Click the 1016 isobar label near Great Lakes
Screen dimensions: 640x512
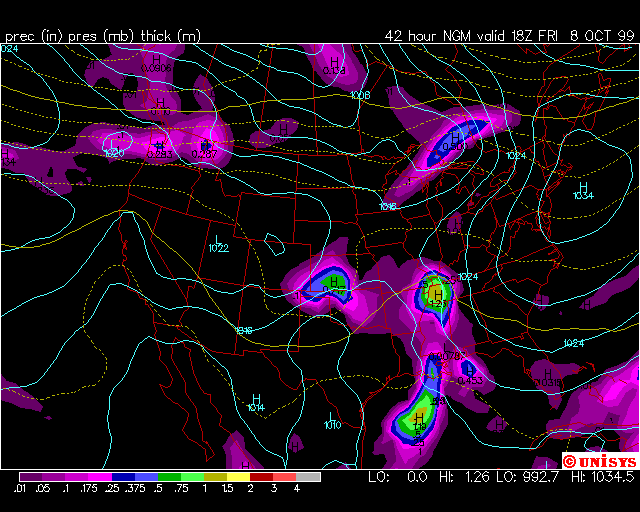388,206
